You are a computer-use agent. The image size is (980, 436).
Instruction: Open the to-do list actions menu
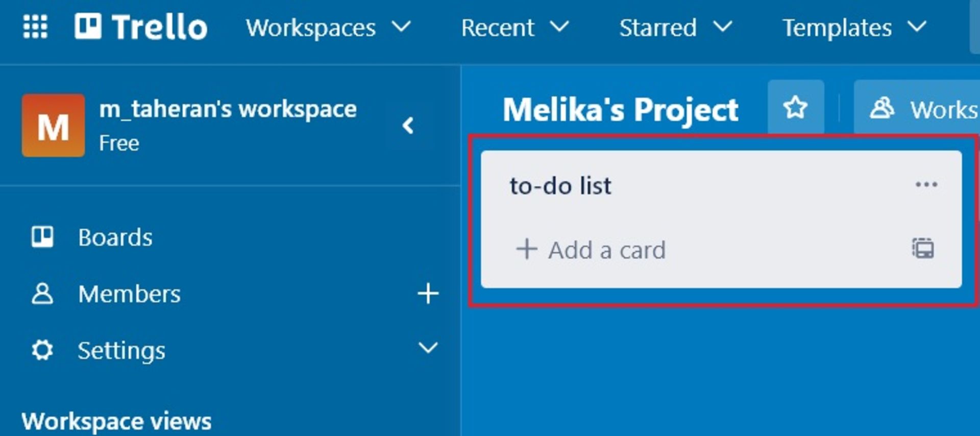click(x=926, y=185)
